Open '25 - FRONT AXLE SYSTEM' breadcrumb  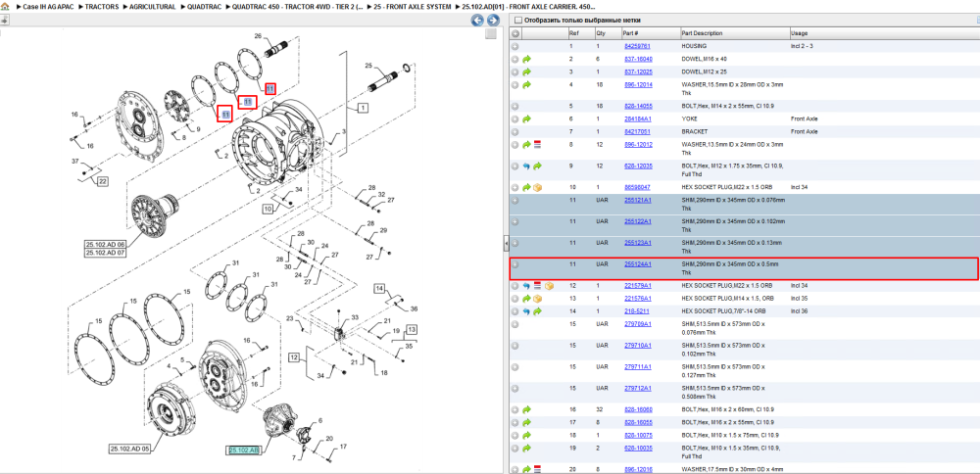click(414, 6)
